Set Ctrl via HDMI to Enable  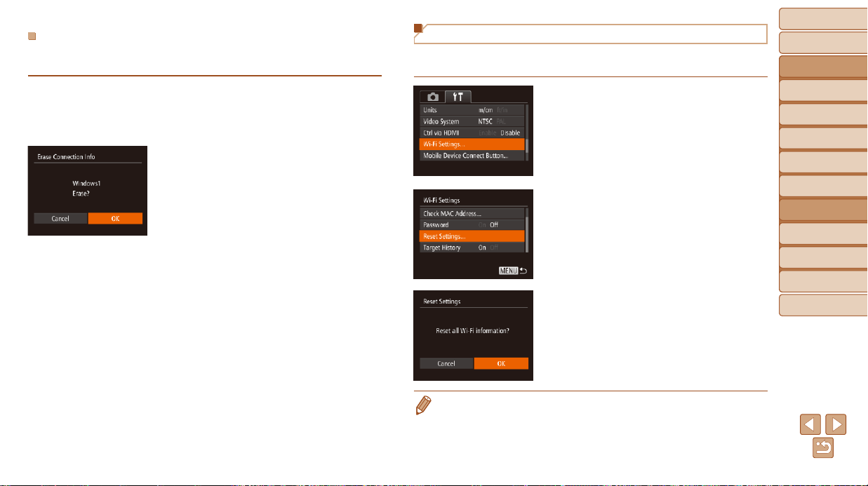tap(488, 133)
